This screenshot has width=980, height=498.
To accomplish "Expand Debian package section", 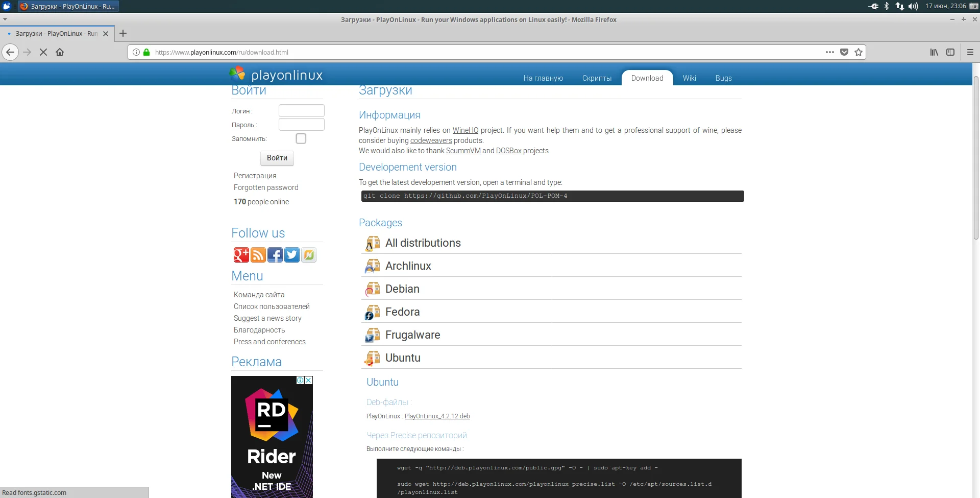I will 551,289.
